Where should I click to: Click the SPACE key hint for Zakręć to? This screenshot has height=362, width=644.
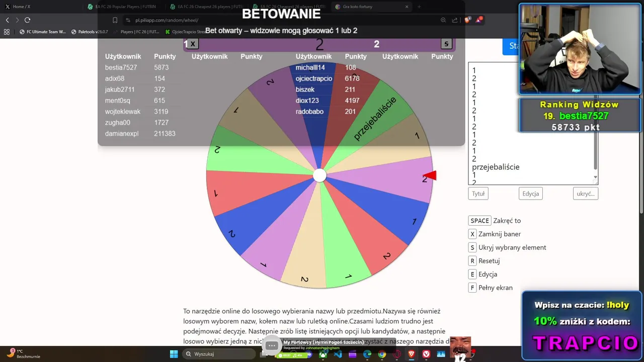pyautogui.click(x=479, y=221)
